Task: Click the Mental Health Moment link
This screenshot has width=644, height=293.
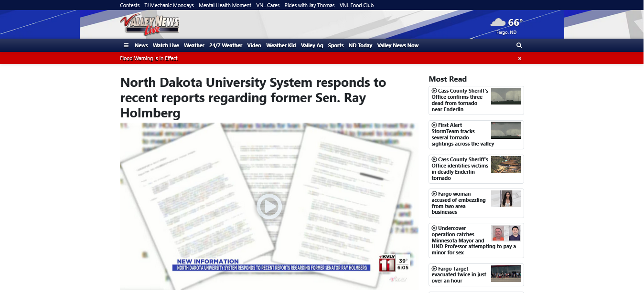Action: (225, 5)
